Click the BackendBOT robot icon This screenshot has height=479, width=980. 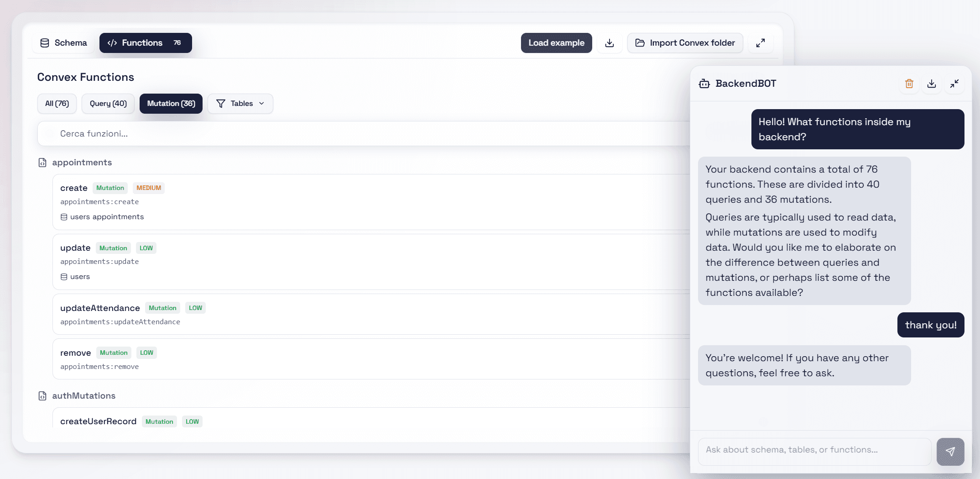point(704,84)
